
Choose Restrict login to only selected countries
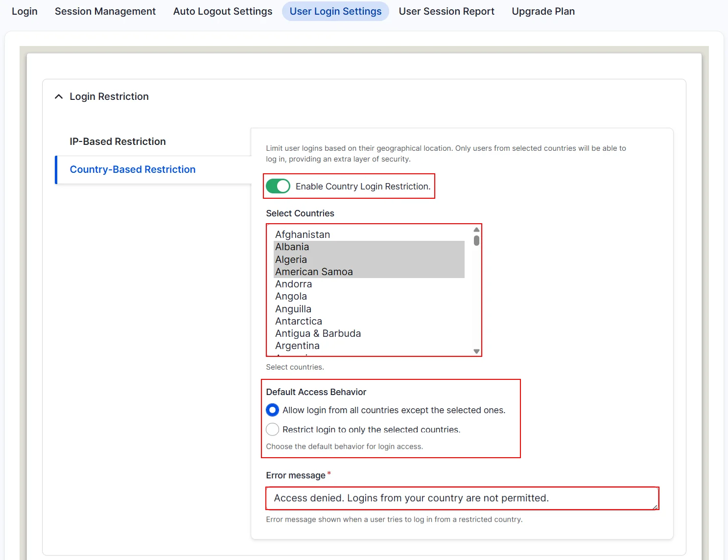pyautogui.click(x=273, y=429)
